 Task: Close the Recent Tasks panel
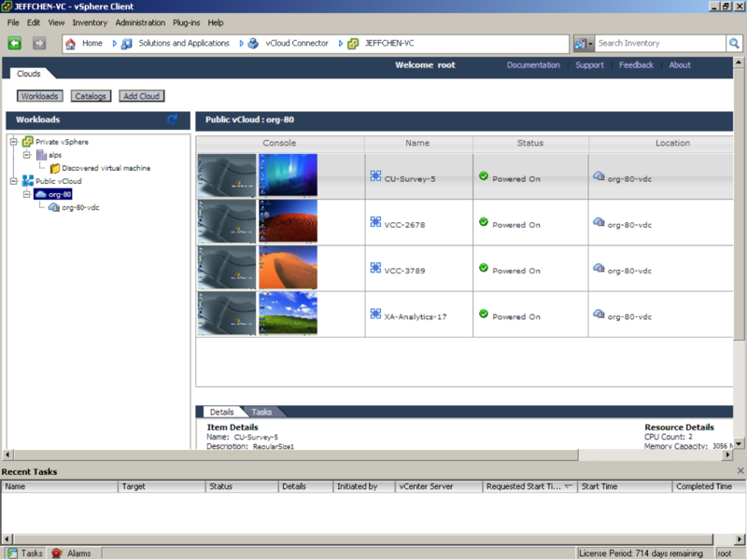[x=740, y=471]
